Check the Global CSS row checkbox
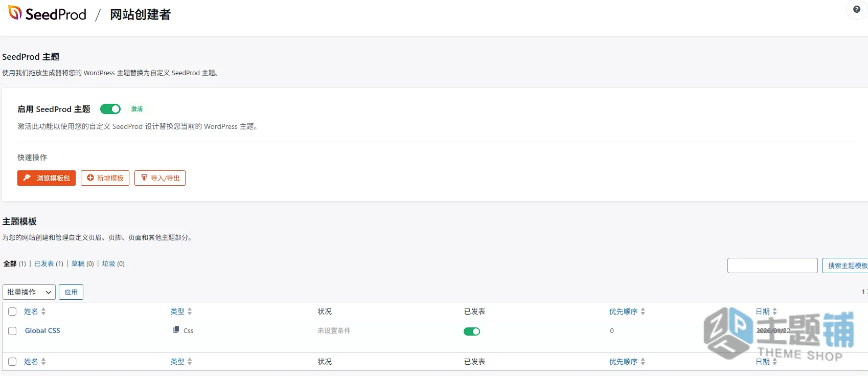This screenshot has height=376, width=868. (12, 331)
